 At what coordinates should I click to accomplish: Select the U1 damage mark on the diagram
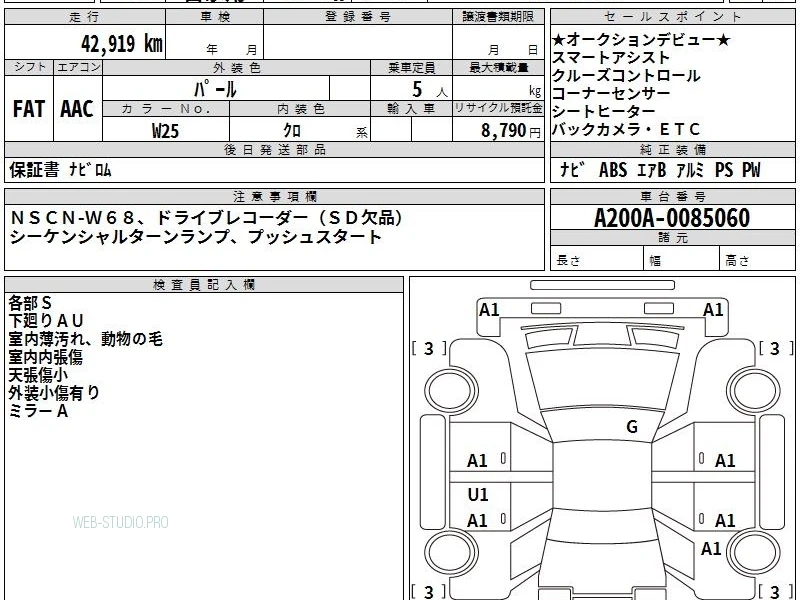coord(478,494)
